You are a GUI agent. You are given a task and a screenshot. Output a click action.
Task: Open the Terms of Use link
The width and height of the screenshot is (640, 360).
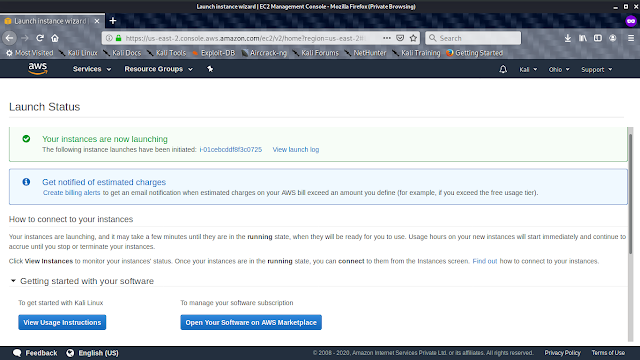click(x=608, y=353)
